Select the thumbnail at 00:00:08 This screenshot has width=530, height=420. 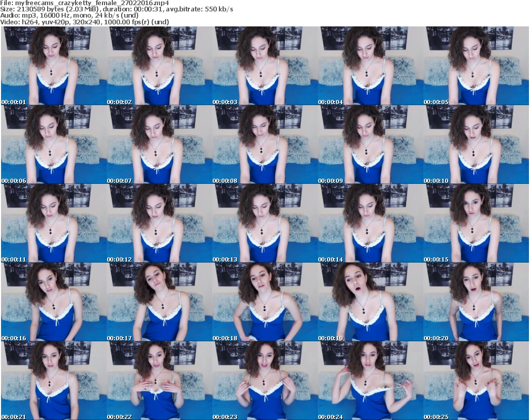pyautogui.click(x=264, y=144)
